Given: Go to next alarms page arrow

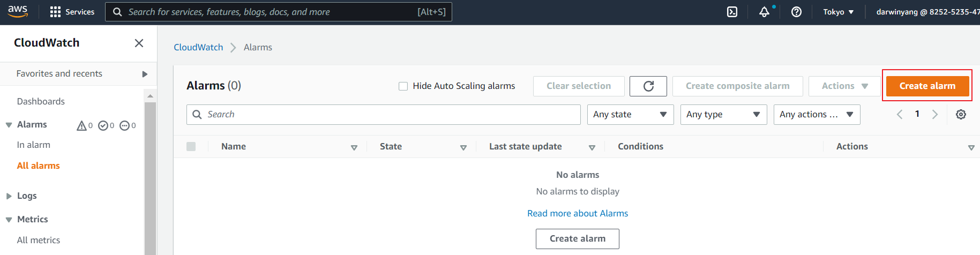Looking at the screenshot, I should click(x=935, y=115).
